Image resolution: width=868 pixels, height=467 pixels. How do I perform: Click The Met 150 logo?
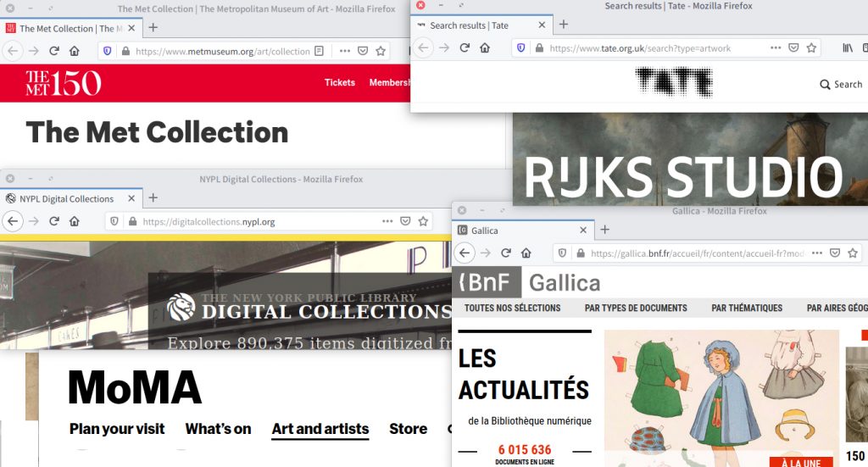point(63,83)
